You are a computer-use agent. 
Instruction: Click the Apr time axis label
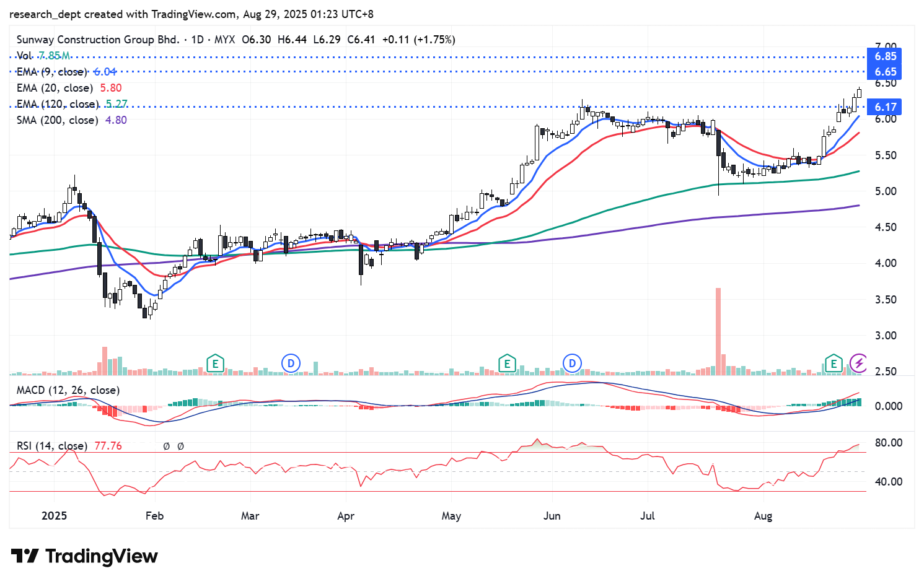click(x=346, y=516)
